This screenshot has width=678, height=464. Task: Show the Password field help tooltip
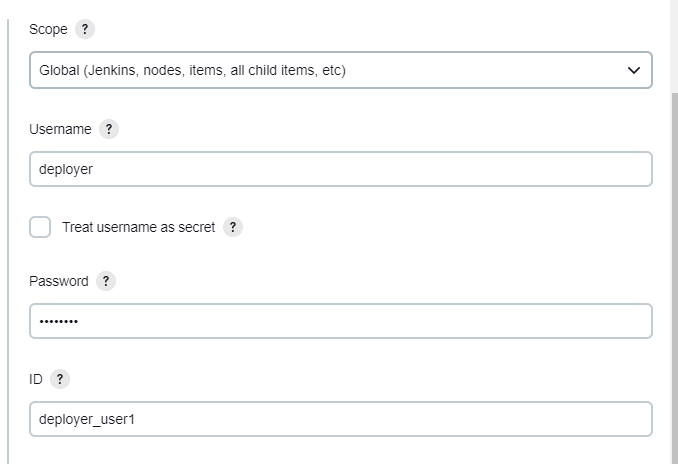(106, 281)
